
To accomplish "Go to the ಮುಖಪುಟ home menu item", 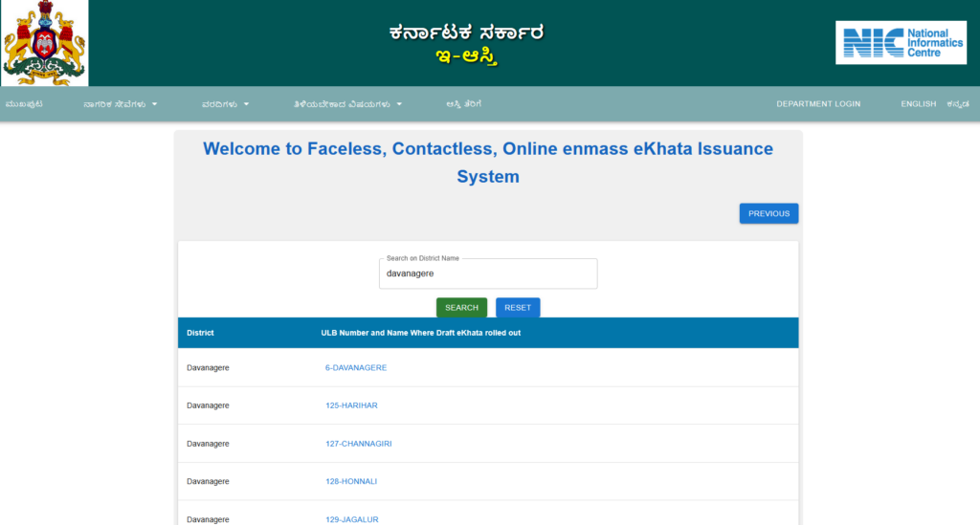I will click(x=24, y=104).
